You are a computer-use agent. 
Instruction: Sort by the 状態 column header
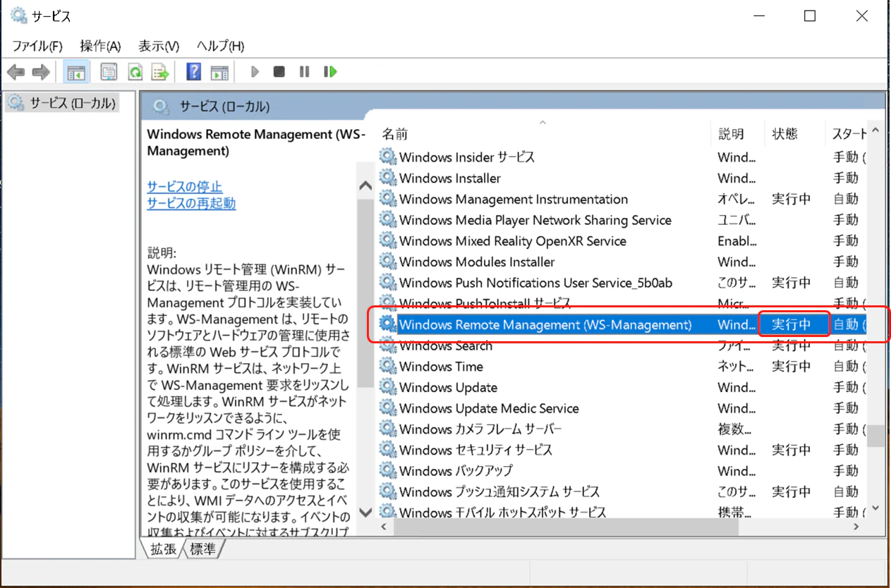point(794,133)
